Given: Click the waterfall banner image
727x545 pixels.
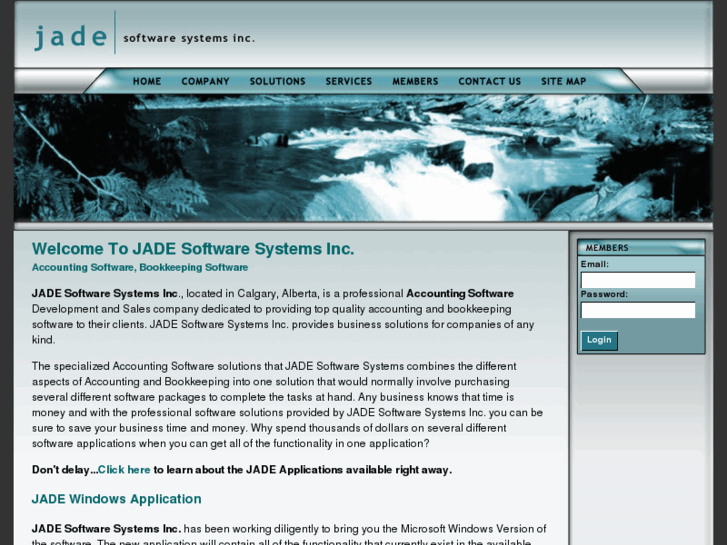Looking at the screenshot, I should pos(364,158).
